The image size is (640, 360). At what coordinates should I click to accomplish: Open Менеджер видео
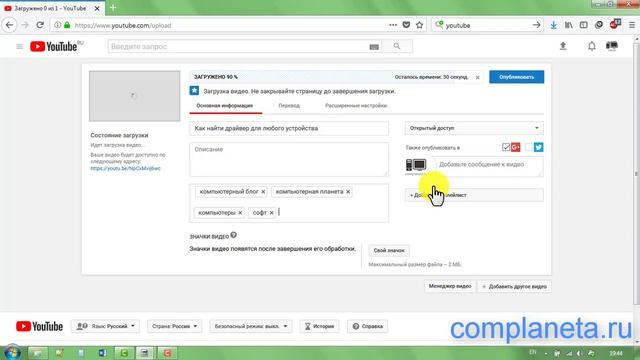450,286
